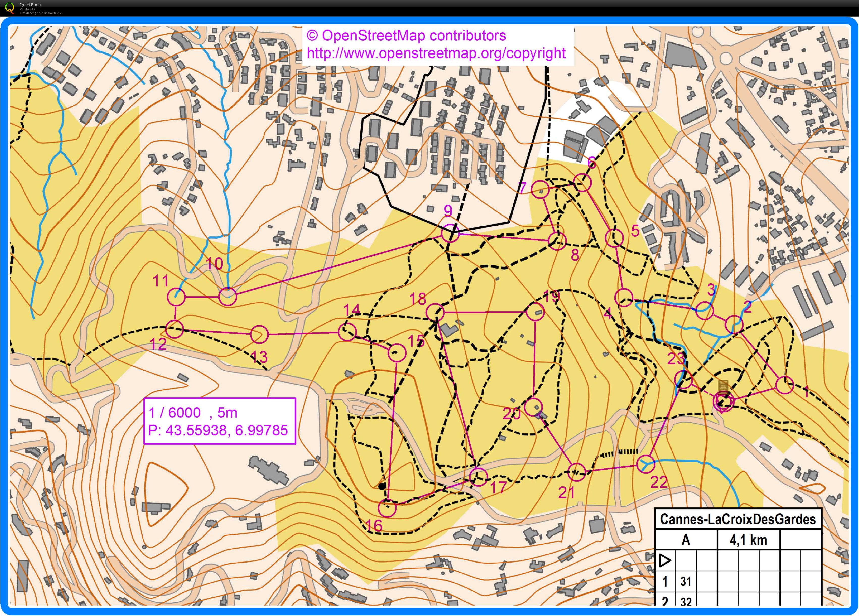
Task: Click control circle number 1
Action: tap(784, 385)
